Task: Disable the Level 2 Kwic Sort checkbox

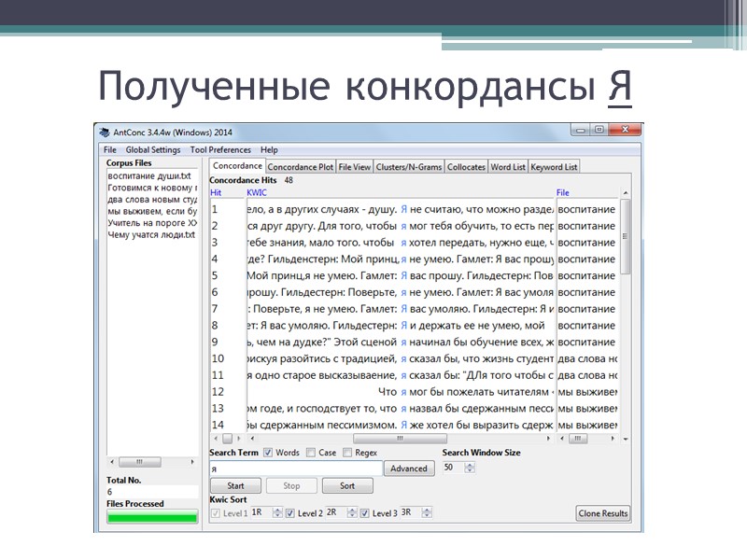Action: coord(289,512)
